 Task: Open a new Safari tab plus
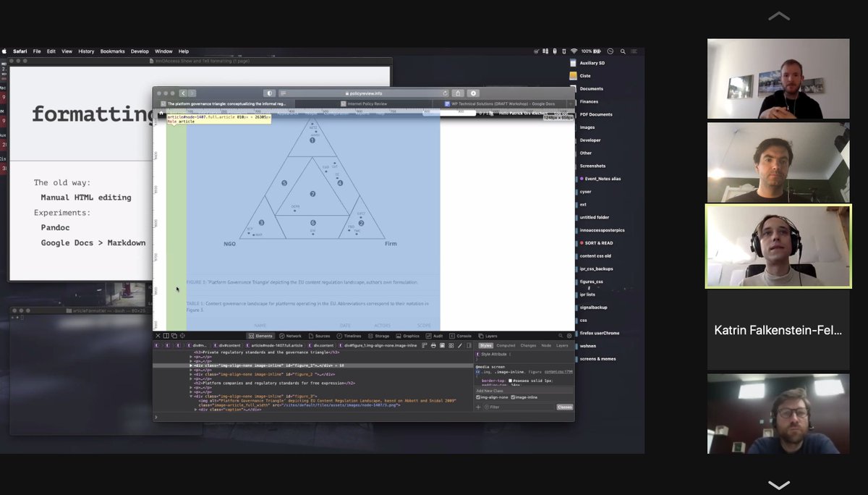click(572, 103)
